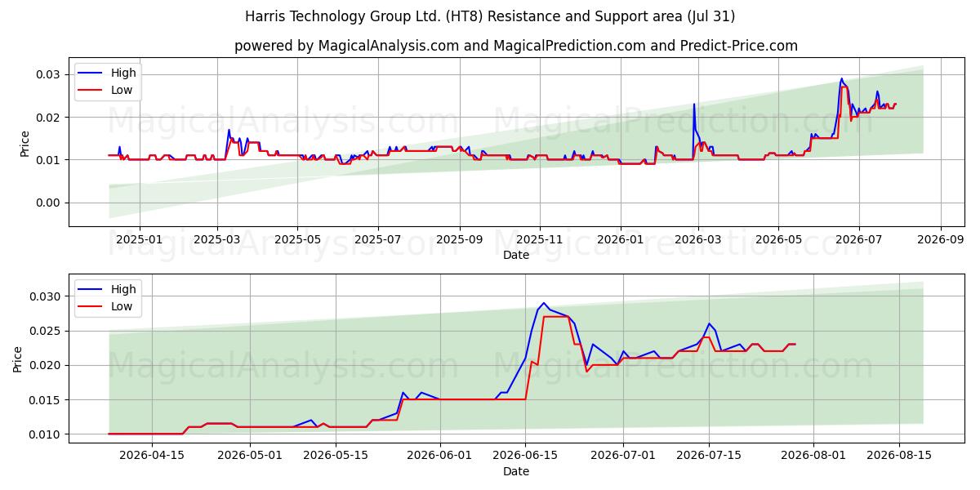The image size is (980, 490).
Task: Click the 2026-05-01 tick label
Action: [x=250, y=455]
